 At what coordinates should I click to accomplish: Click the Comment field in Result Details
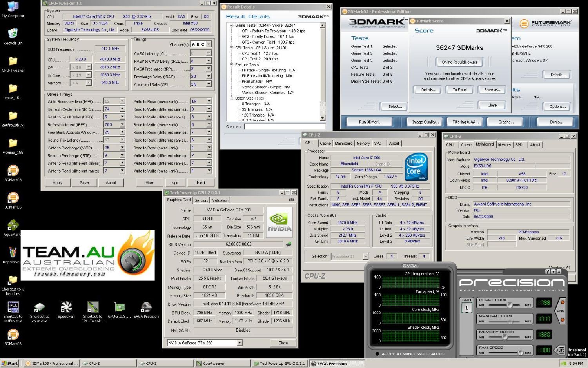(285, 126)
